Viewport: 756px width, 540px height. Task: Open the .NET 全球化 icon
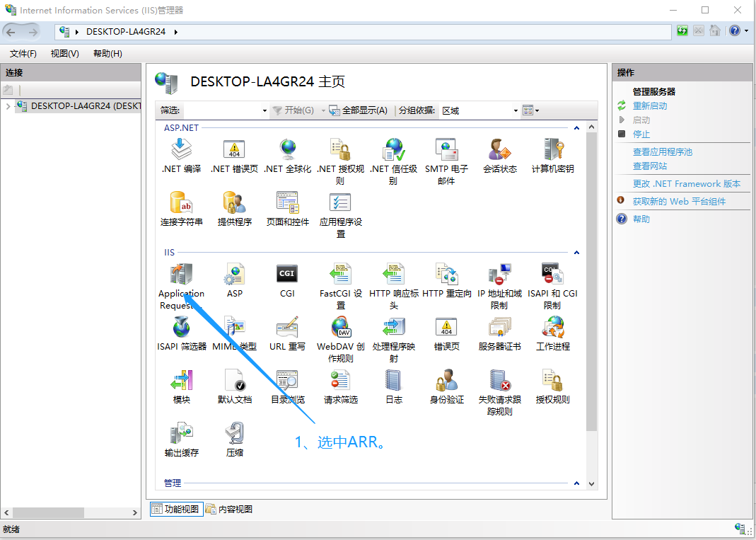pyautogui.click(x=287, y=156)
